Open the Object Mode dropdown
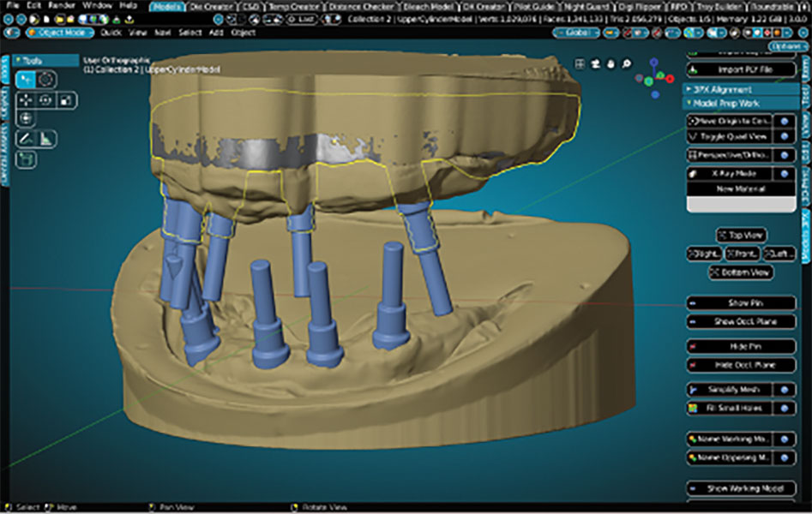This screenshot has width=812, height=514. [59, 33]
